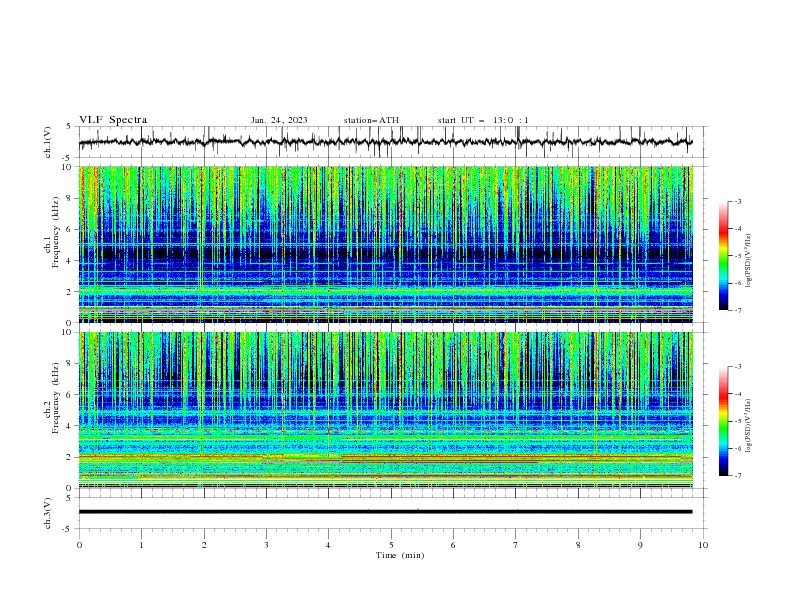Click the ch.2 spectrogram plot
Viewport: 792px width, 612px height.
pos(386,410)
